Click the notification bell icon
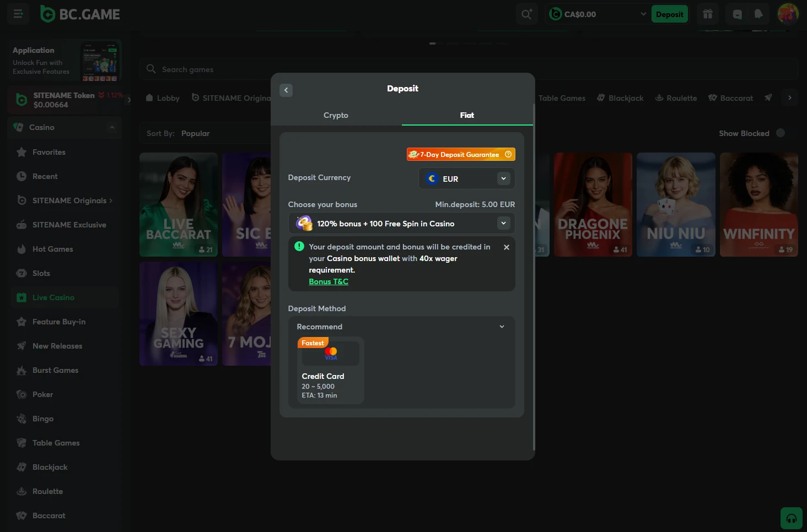 coord(758,14)
